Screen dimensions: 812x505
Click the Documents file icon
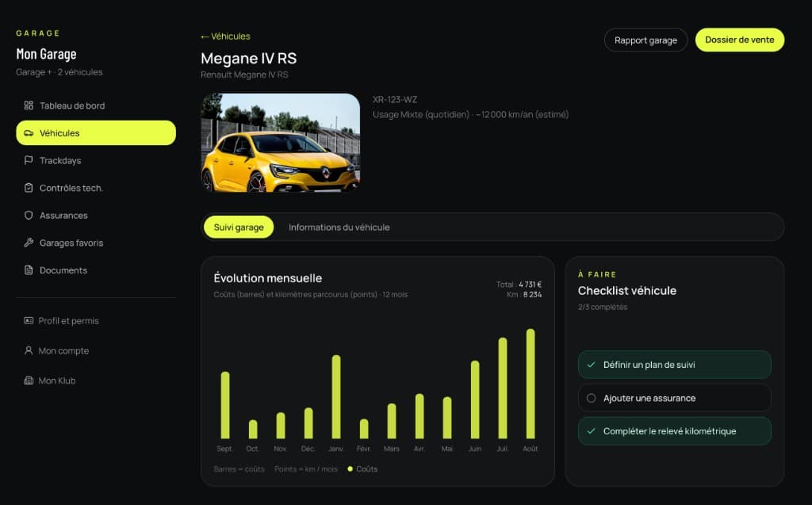click(29, 270)
